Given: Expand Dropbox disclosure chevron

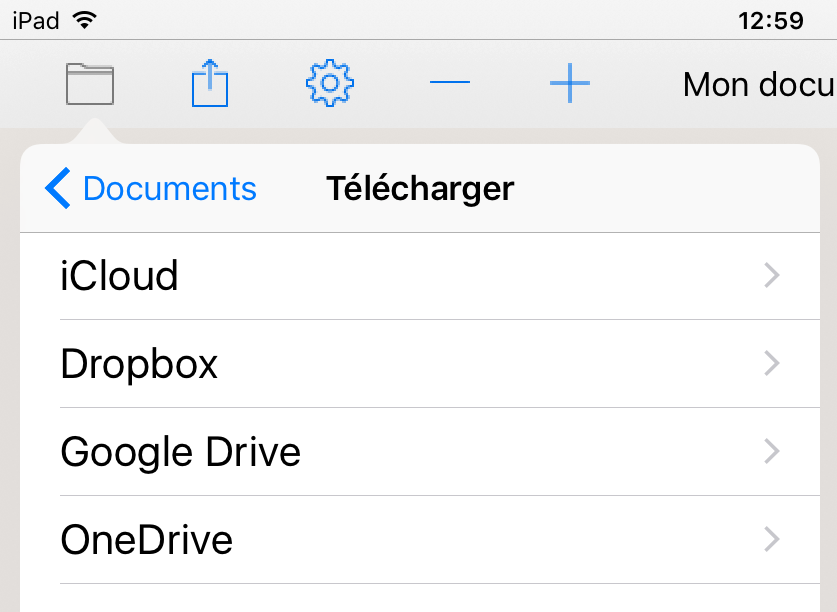Looking at the screenshot, I should pos(772,364).
